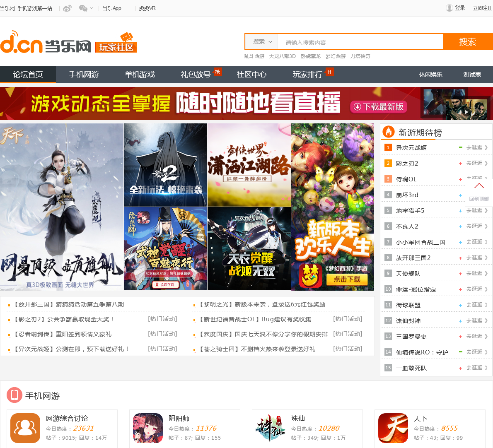Open the 网游综合讨论 forum icon

[x=25, y=428]
